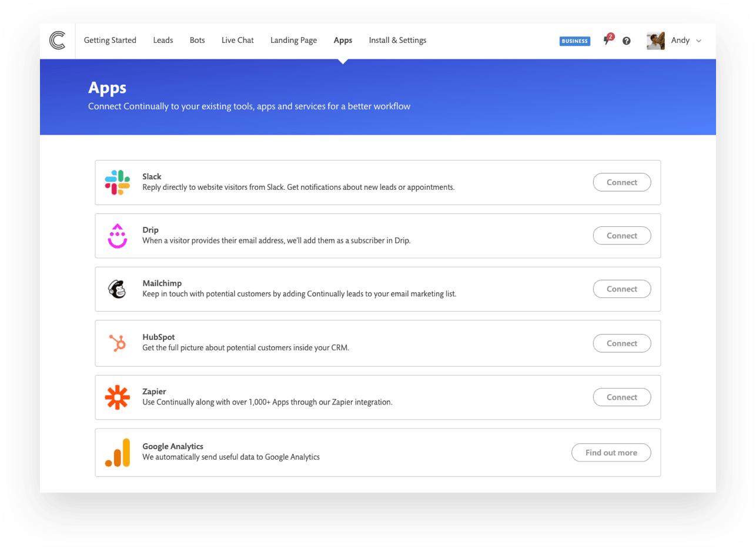This screenshot has width=756, height=549.
Task: Switch to the Bots tab
Action: click(197, 41)
